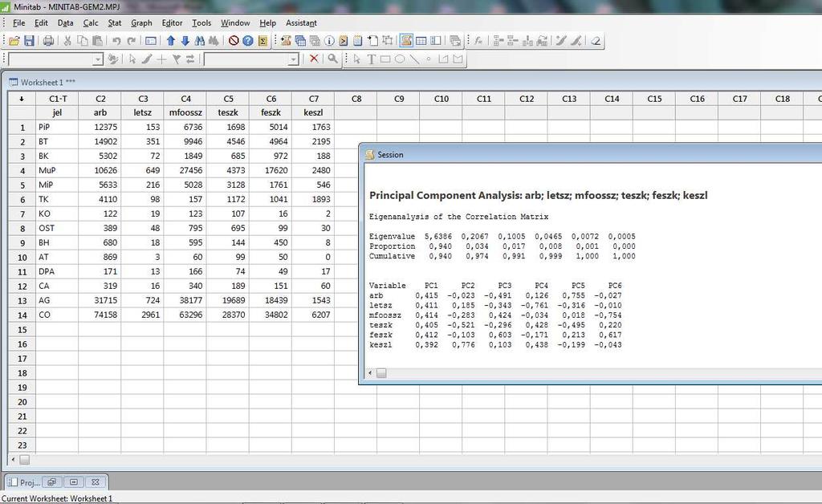Viewport: 822px width, 504px height.
Task: Click the Show Session Folder icon
Action: click(x=286, y=41)
